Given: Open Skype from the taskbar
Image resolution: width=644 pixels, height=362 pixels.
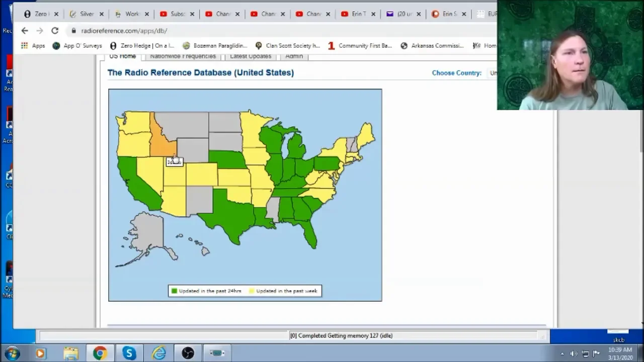Looking at the screenshot, I should [129, 353].
